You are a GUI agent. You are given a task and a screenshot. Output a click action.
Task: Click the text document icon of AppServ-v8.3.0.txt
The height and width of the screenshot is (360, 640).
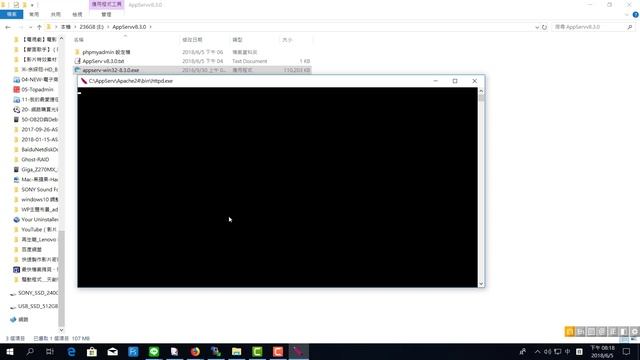78,61
